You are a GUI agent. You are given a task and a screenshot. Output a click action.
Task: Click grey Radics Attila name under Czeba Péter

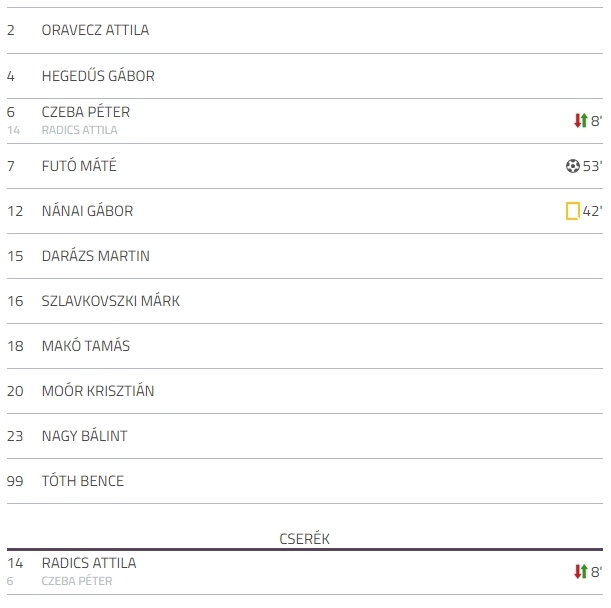coord(79,130)
